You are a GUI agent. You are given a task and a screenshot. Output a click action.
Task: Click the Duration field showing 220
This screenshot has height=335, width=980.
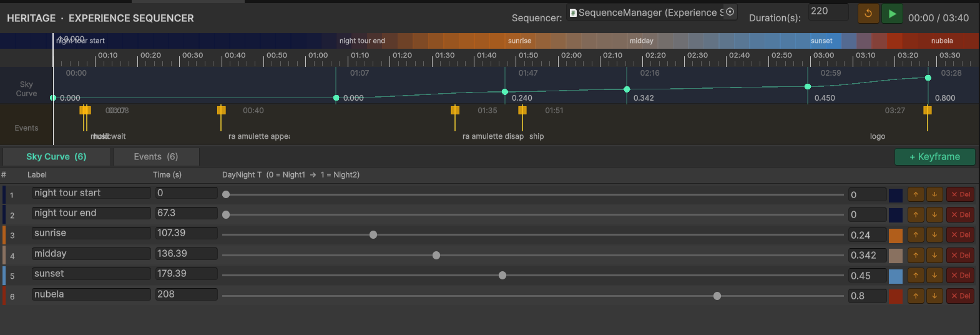point(828,11)
